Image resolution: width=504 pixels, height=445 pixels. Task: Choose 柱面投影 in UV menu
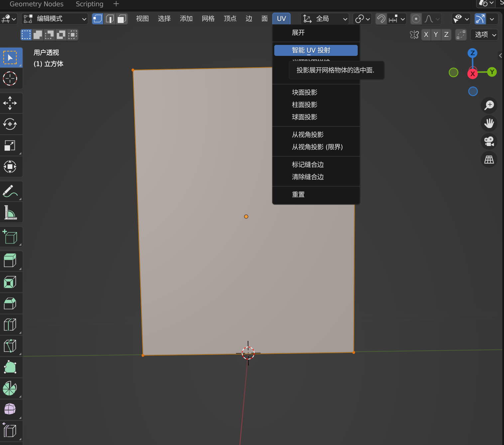[316, 105]
